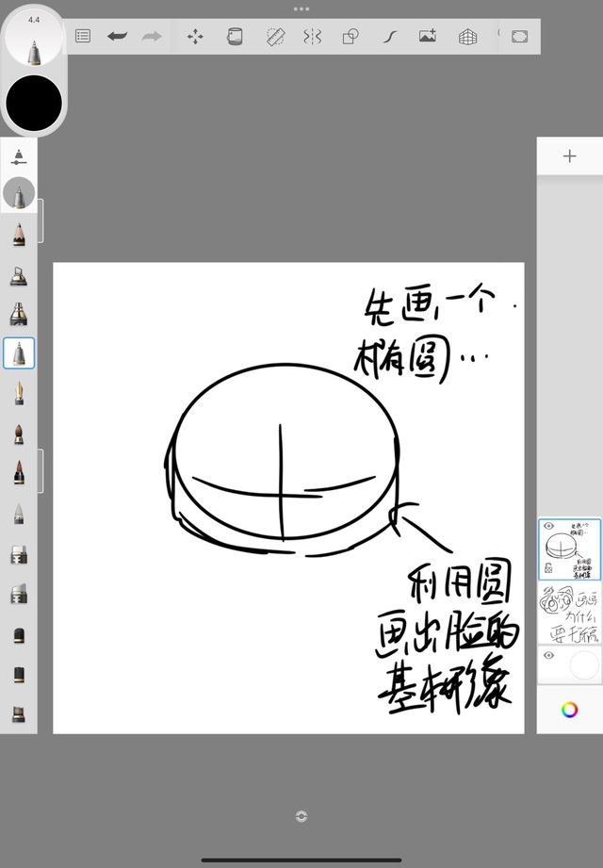Toggle the lock on the top layer

[548, 568]
